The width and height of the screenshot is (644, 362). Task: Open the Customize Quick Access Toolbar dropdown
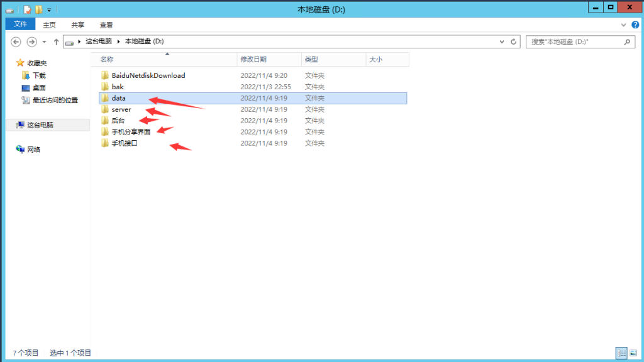49,10
